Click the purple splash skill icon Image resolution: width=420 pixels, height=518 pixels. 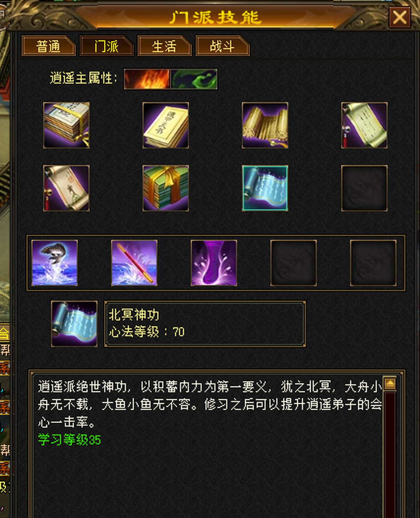coord(214,263)
